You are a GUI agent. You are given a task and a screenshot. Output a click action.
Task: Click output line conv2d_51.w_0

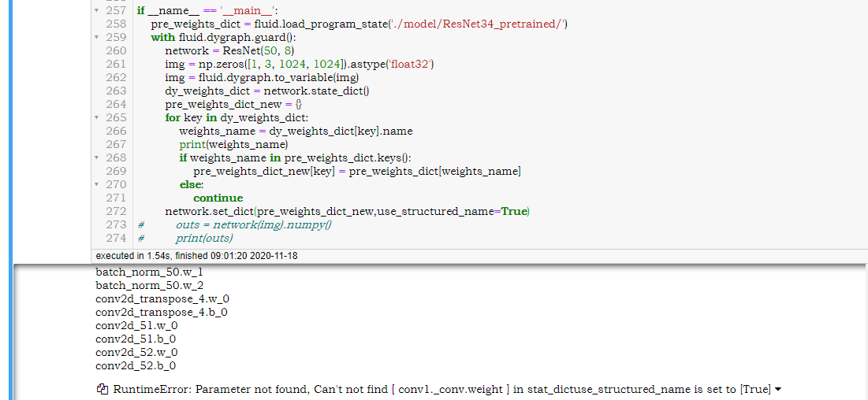[136, 325]
